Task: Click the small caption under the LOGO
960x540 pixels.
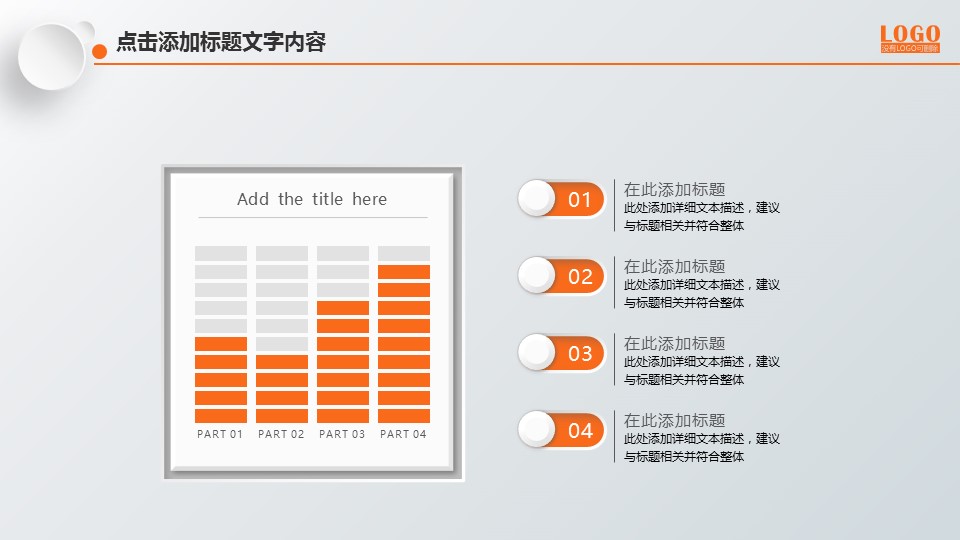Action: click(910, 48)
